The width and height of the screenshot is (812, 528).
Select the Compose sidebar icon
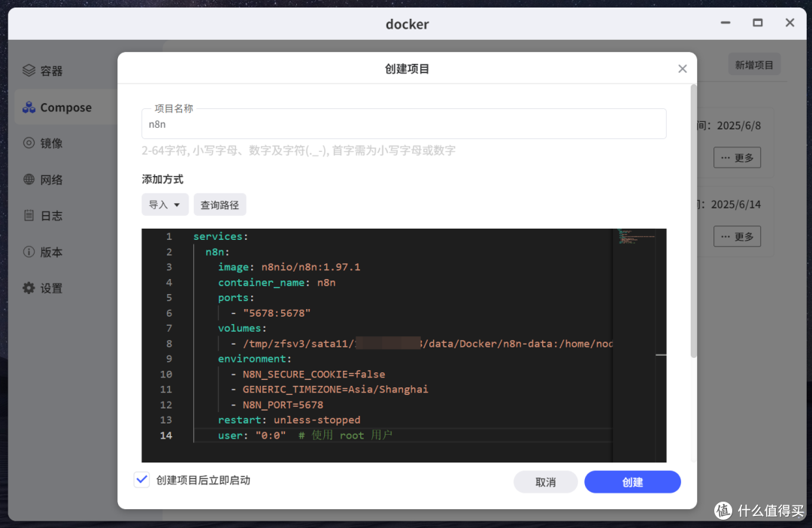(x=29, y=108)
